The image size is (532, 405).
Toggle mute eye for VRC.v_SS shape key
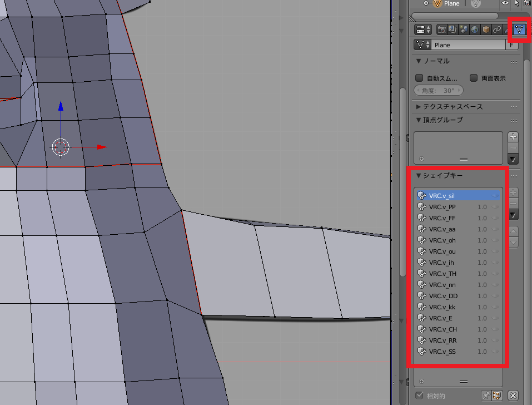[495, 352]
